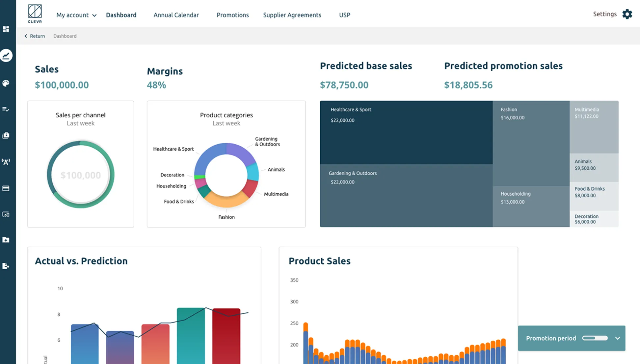Switch to the Promotions tab

[x=233, y=15]
